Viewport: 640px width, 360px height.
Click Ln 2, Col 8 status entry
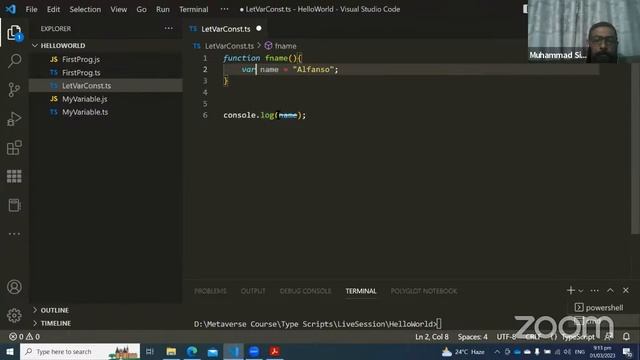pyautogui.click(x=432, y=337)
